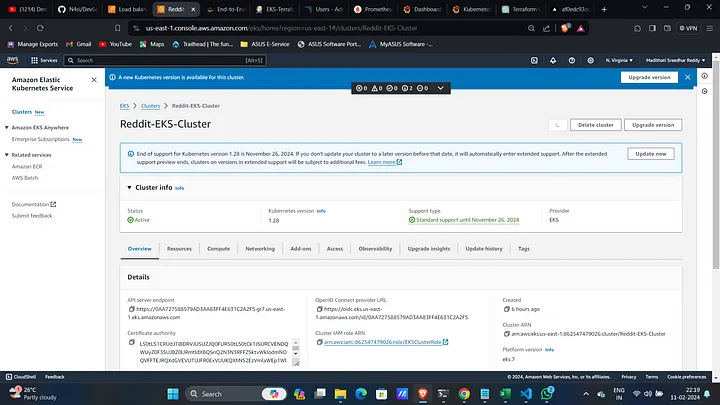This screenshot has width=720, height=405.
Task: Open File Explorer from taskbar
Action: pos(340,394)
